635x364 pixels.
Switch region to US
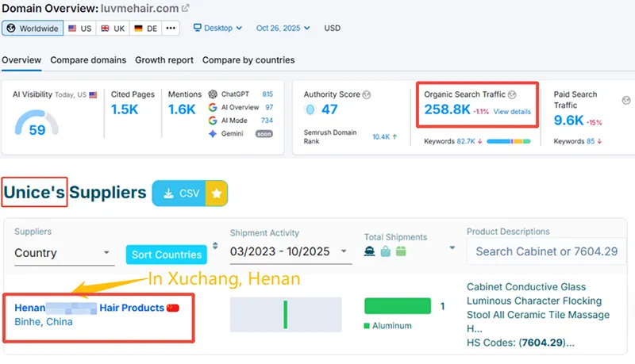(x=80, y=28)
